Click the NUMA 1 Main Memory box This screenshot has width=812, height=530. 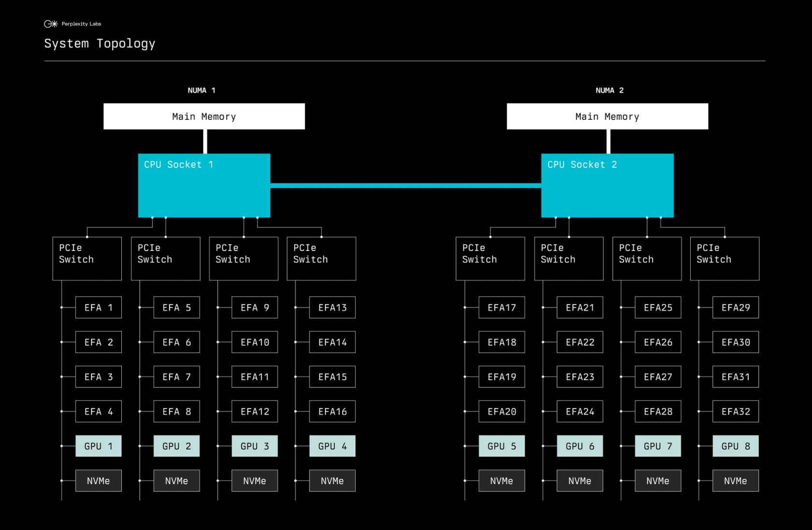coord(204,116)
